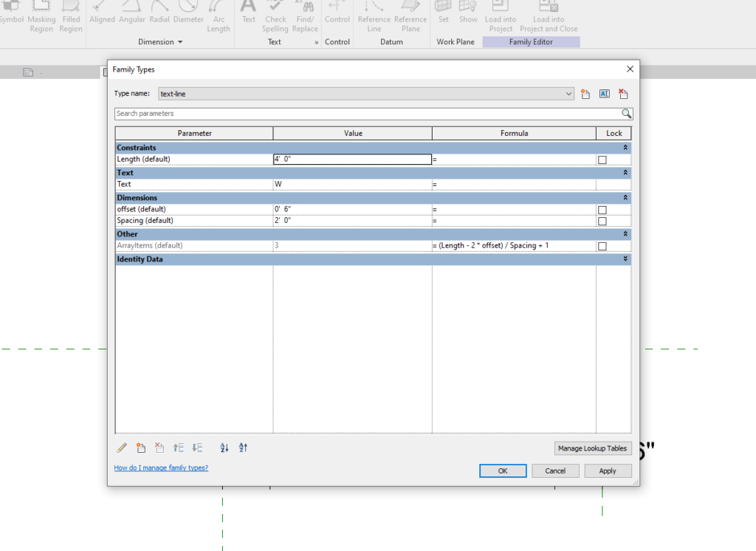Select the Radial dimension tool
Viewport: 756px width, 551px height.
point(159,13)
